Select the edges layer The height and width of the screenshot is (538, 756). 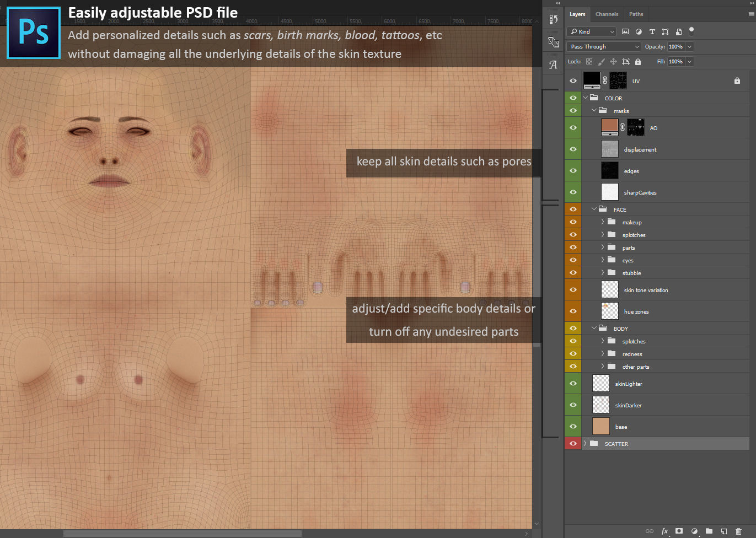(666, 170)
